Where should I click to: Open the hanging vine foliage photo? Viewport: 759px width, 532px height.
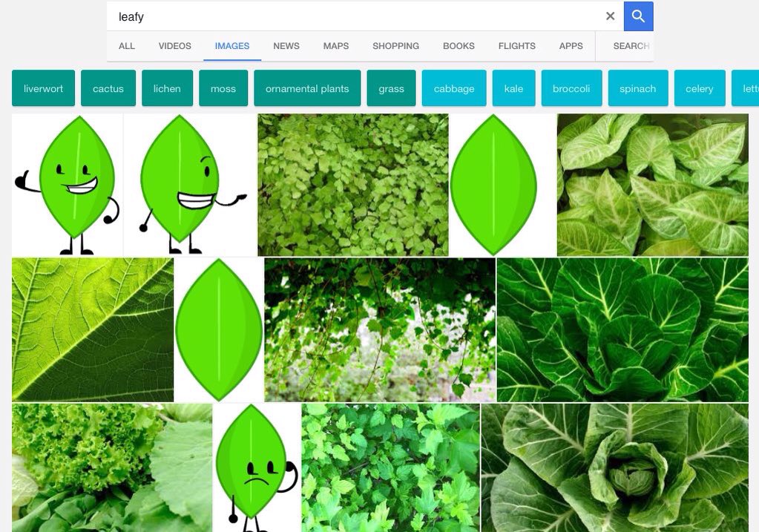click(x=380, y=329)
